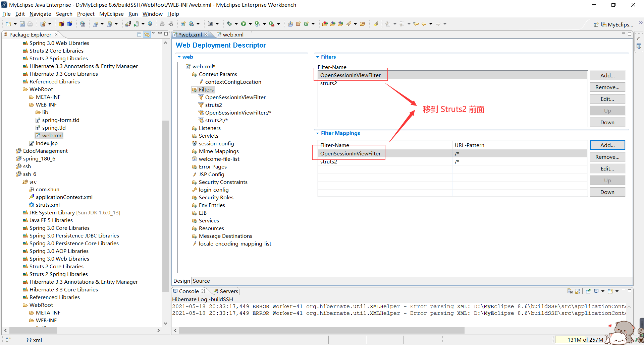The height and width of the screenshot is (345, 644).
Task: Click the green Run button icon
Action: coord(244,24)
